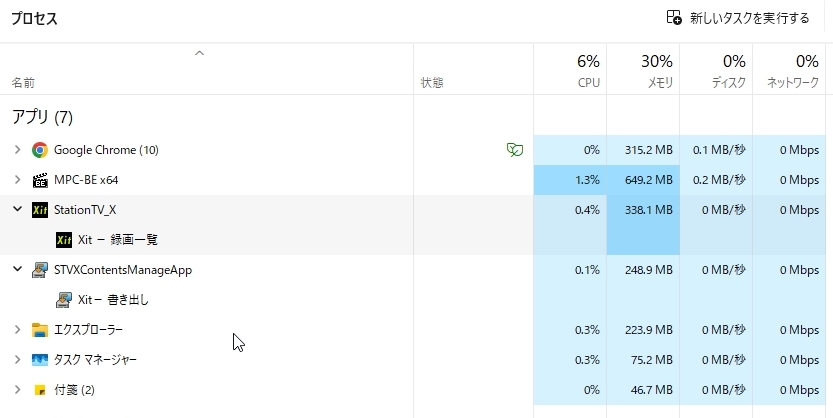Image resolution: width=833 pixels, height=418 pixels.
Task: Sort by the メモリ column header
Action: pyautogui.click(x=643, y=70)
